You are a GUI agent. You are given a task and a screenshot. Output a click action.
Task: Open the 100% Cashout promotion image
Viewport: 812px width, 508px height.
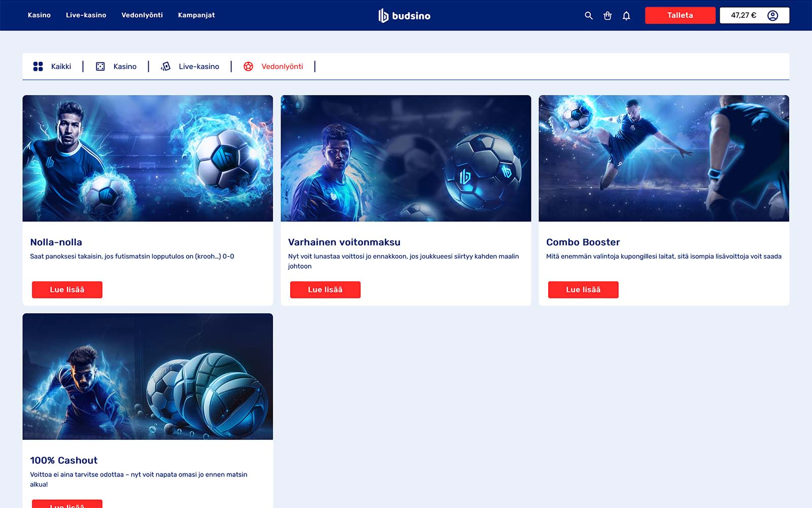tap(148, 376)
